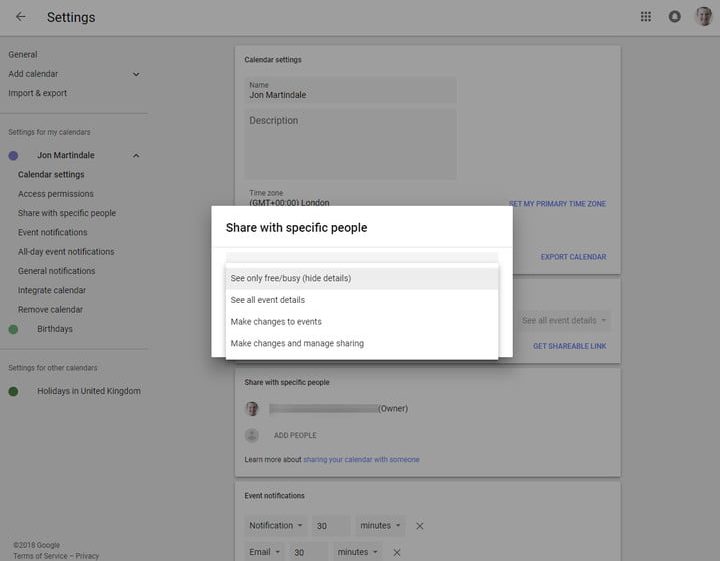The image size is (720, 561).
Task: Click the Description text area
Action: (350, 144)
